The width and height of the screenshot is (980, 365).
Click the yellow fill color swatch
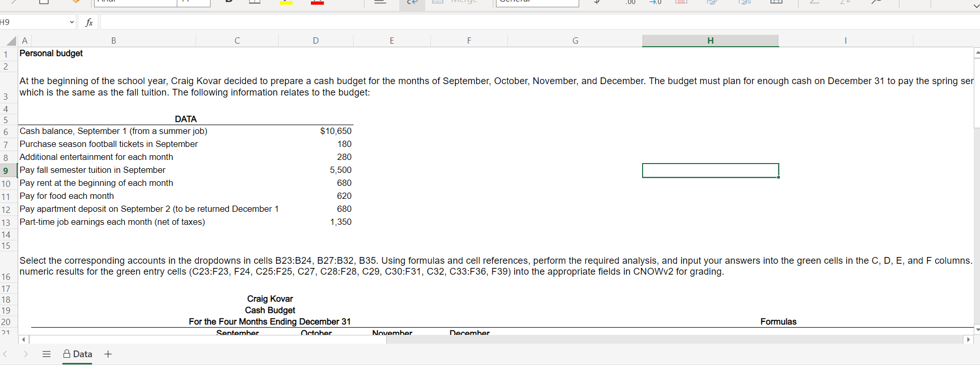point(286,3)
